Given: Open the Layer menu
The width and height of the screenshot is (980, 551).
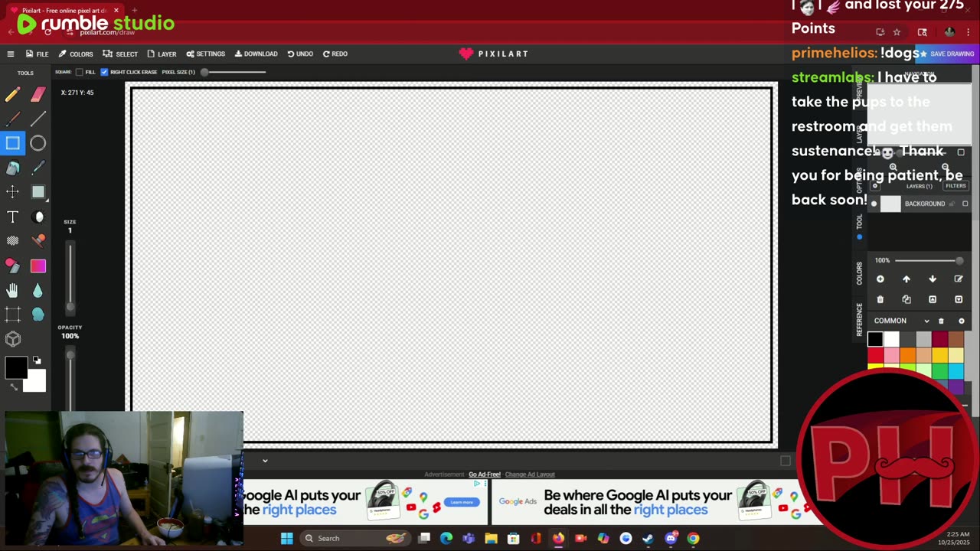Looking at the screenshot, I should (162, 54).
